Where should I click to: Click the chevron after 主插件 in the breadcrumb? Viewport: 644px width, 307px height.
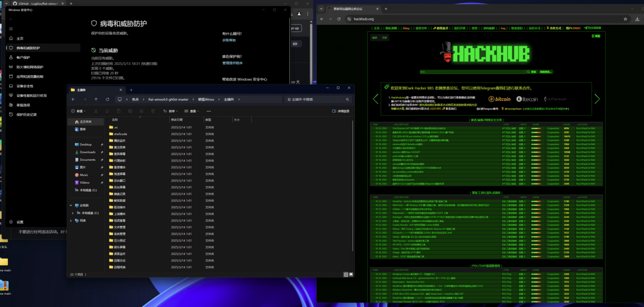click(240, 99)
